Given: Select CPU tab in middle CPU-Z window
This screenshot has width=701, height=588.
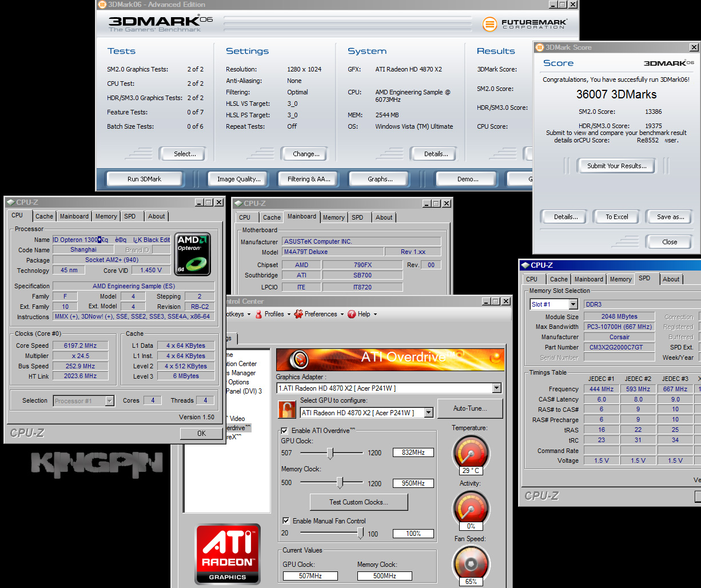Looking at the screenshot, I should pos(245,217).
